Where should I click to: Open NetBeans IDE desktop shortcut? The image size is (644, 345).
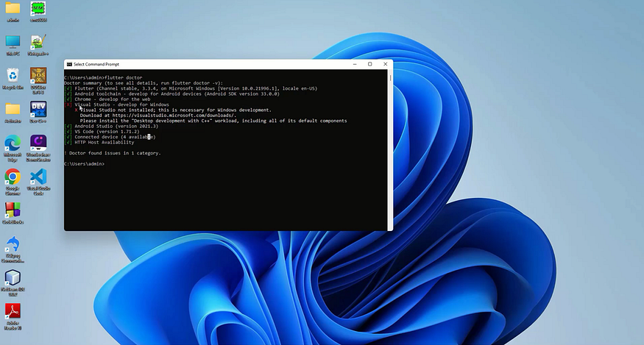click(x=13, y=283)
